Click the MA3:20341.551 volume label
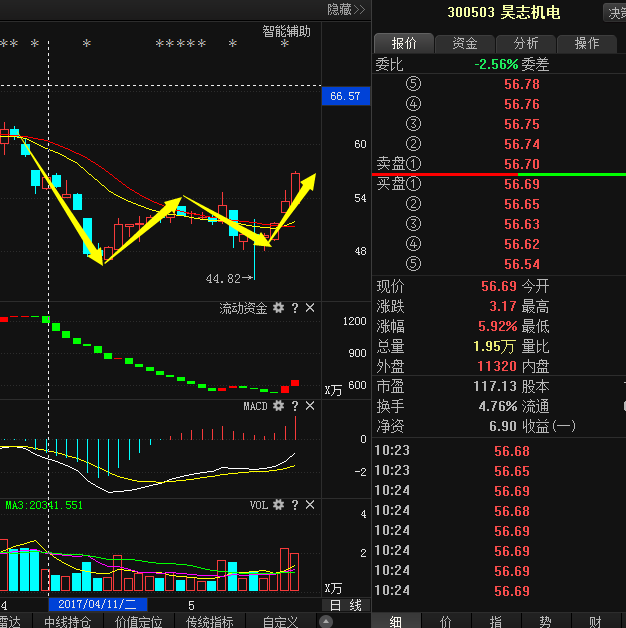The height and width of the screenshot is (628, 626). coord(44,505)
